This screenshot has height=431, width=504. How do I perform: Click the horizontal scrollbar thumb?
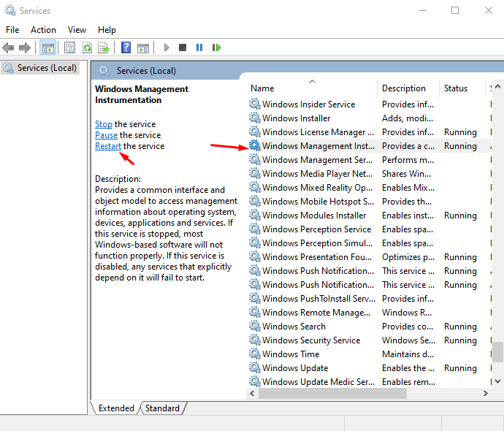click(x=332, y=393)
